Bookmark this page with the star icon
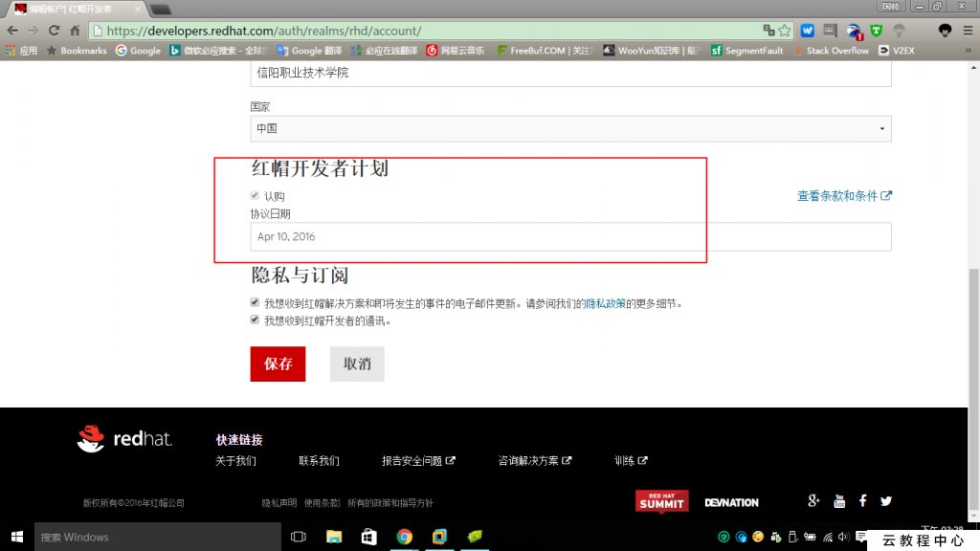The height and width of the screenshot is (551, 980). pos(785,31)
